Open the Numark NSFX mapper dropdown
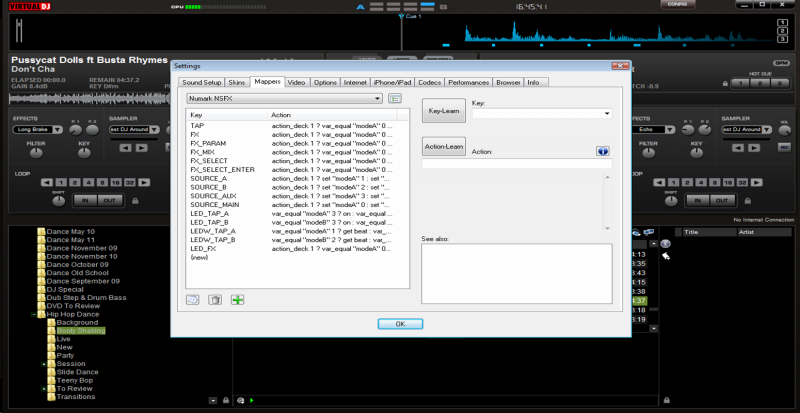This screenshot has height=413, width=800. (378, 98)
